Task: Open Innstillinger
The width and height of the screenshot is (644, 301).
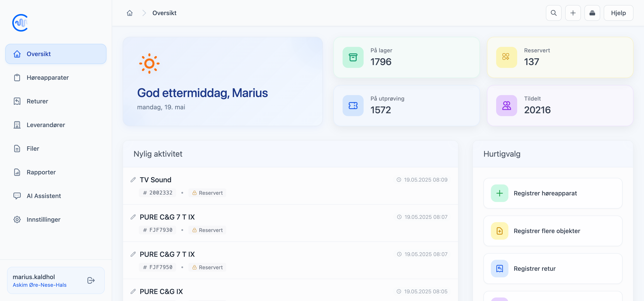Action: (56, 220)
